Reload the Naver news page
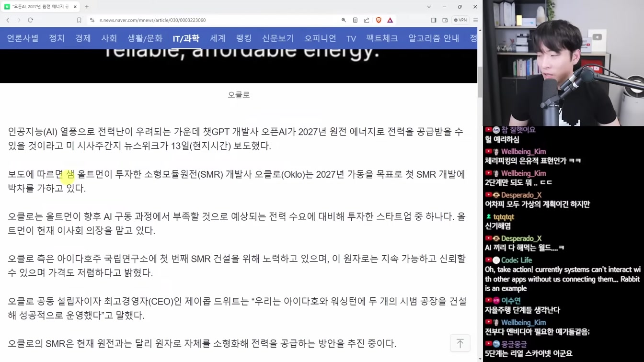The image size is (644, 362). click(x=30, y=20)
